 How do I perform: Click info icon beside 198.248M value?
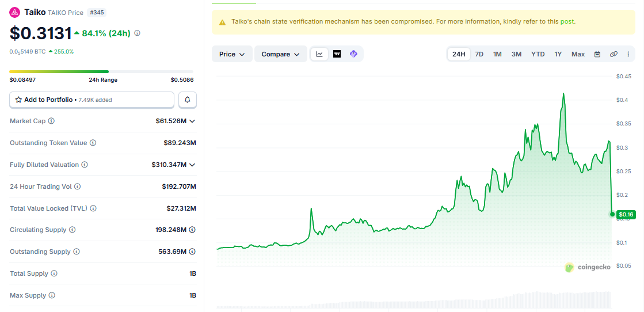click(192, 230)
